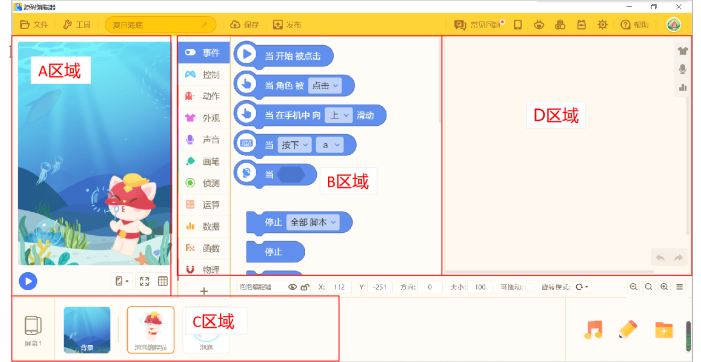Click the 方向 direction field showing 0
The width and height of the screenshot is (701, 362).
pos(430,287)
